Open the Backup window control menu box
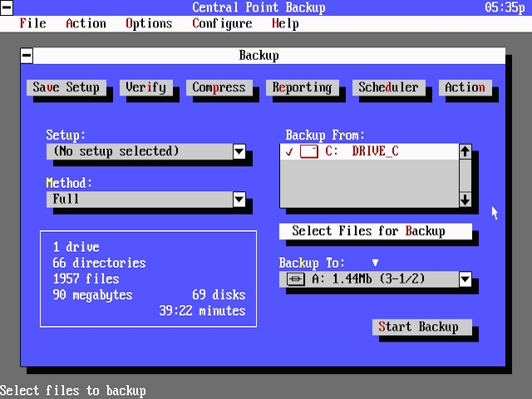This screenshot has height=399, width=532. 27,56
